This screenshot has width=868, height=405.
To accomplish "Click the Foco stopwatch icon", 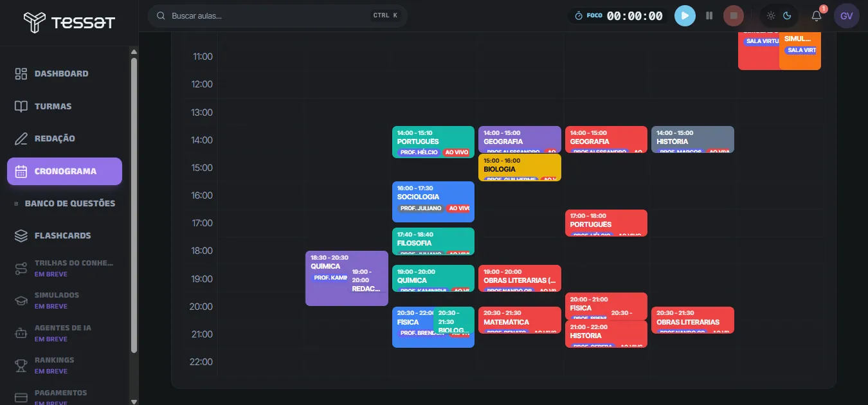I will [x=578, y=15].
